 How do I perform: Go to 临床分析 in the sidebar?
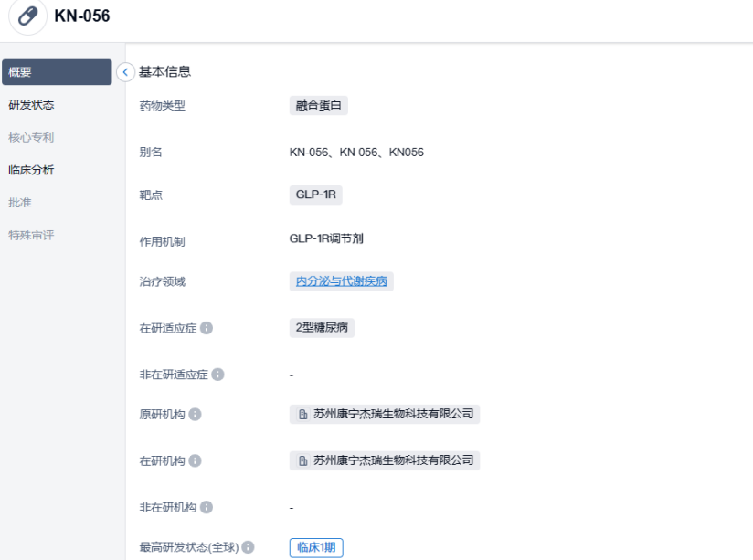31,170
